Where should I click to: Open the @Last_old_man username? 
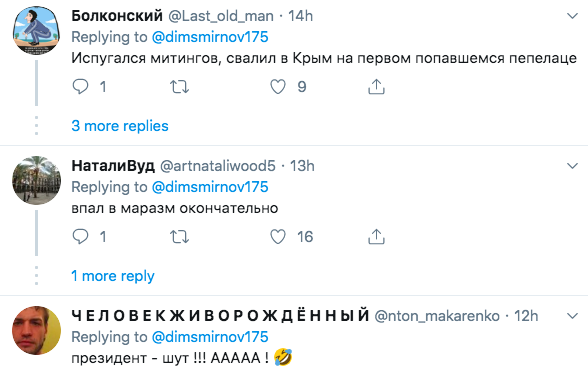tap(221, 16)
